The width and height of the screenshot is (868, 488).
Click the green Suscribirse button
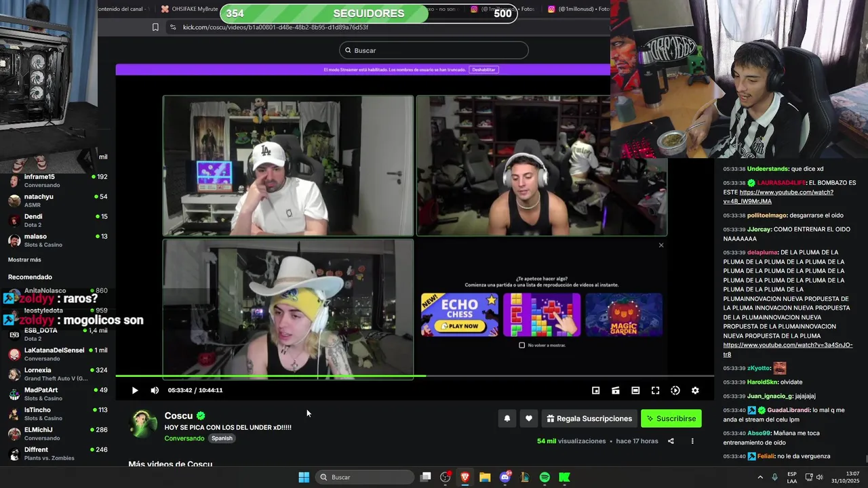point(671,419)
